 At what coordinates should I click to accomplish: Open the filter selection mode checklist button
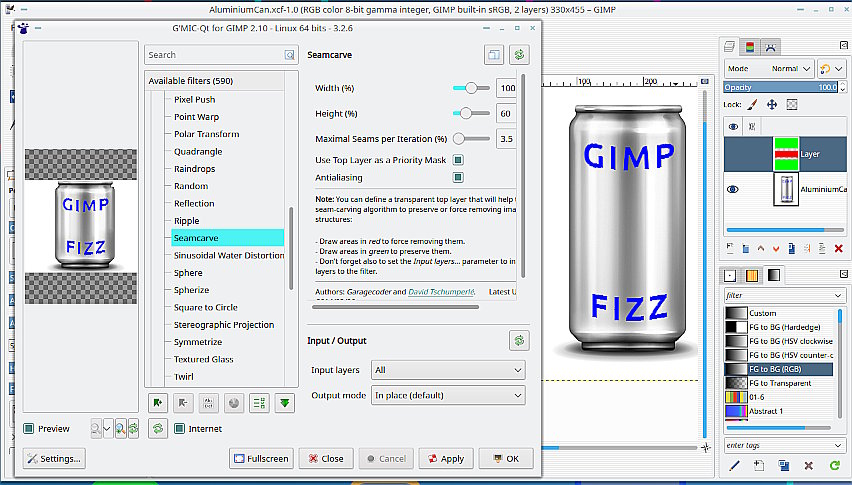click(x=259, y=402)
